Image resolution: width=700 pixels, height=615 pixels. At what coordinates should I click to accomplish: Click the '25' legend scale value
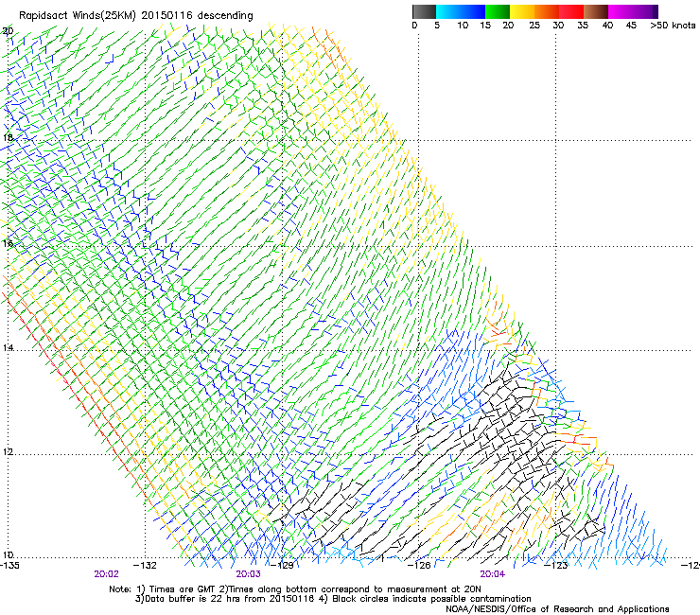click(534, 26)
